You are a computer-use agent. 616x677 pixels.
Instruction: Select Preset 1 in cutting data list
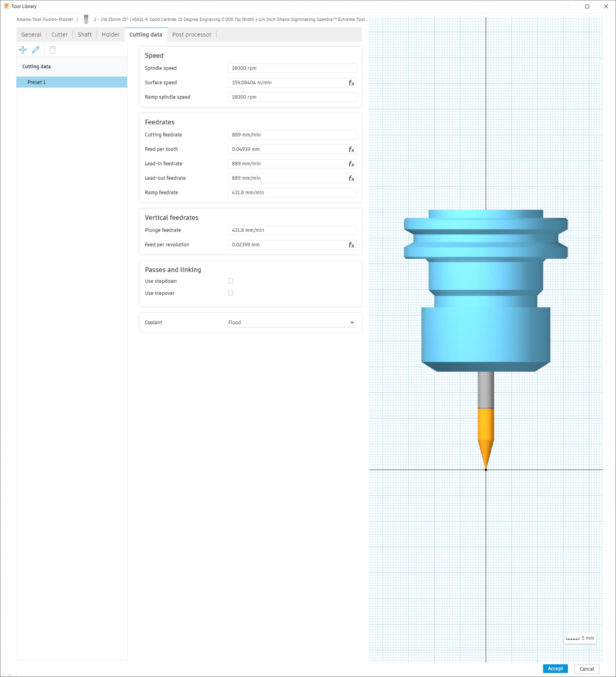click(x=72, y=82)
